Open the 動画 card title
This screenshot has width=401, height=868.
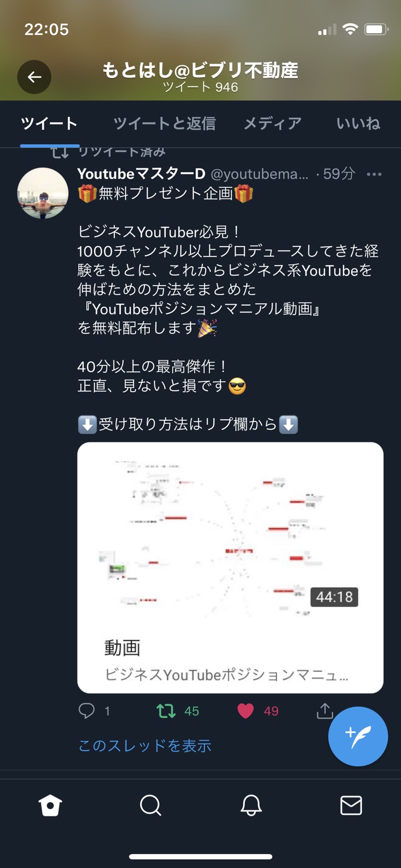[122, 648]
